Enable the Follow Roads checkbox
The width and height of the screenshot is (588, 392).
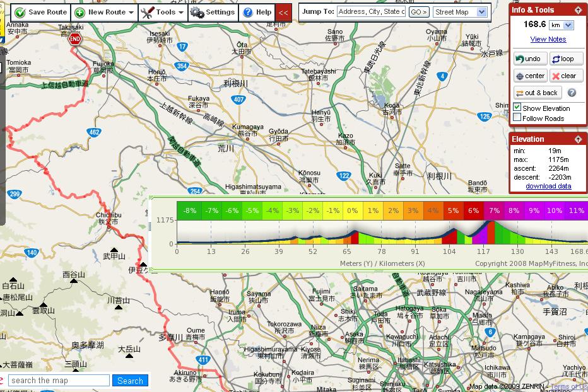point(517,118)
